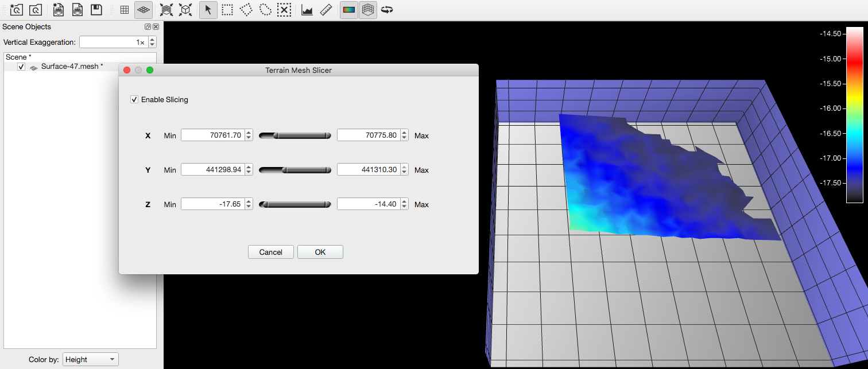The width and height of the screenshot is (868, 369).
Task: Select the elliptical lasso selection tool
Action: (265, 10)
